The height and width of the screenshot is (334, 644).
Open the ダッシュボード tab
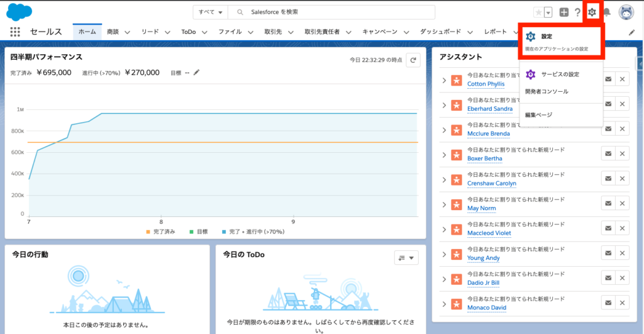tap(440, 31)
